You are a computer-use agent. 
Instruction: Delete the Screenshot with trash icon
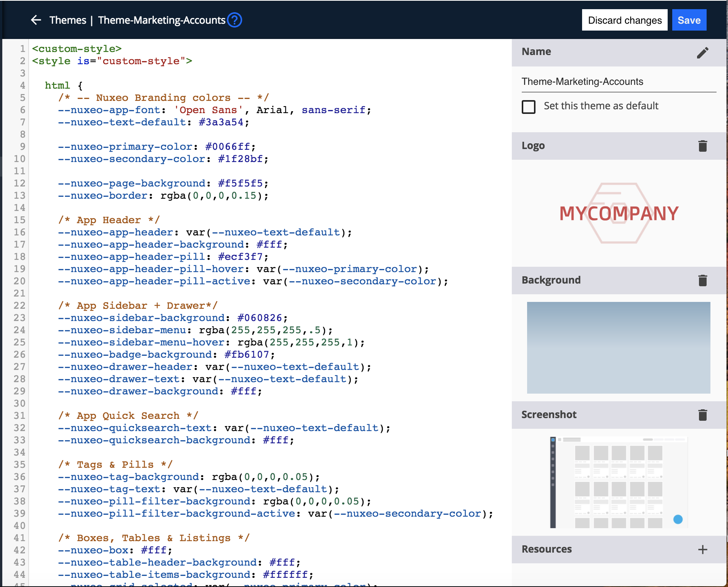pos(702,415)
